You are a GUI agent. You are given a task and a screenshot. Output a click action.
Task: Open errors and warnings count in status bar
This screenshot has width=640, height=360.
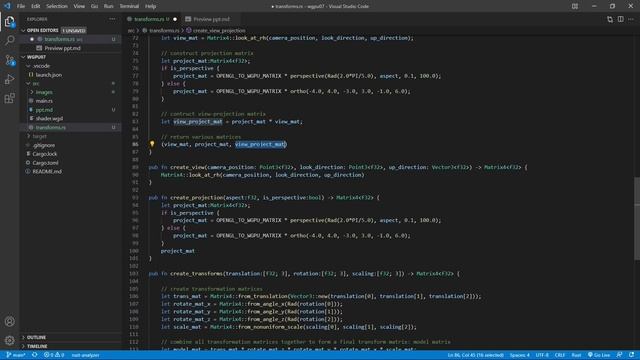[x=54, y=355]
